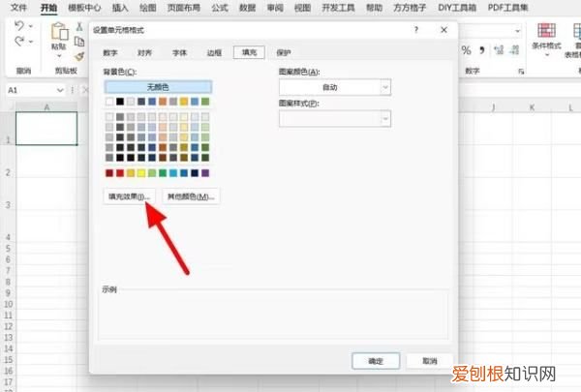Select the 填充 tab in the dialog

pyautogui.click(x=249, y=52)
